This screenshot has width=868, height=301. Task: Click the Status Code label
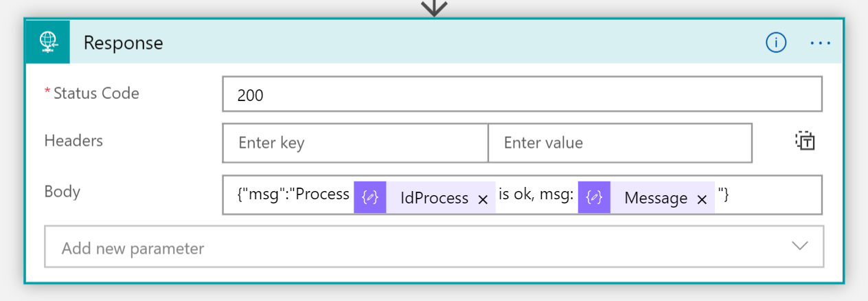tap(95, 93)
